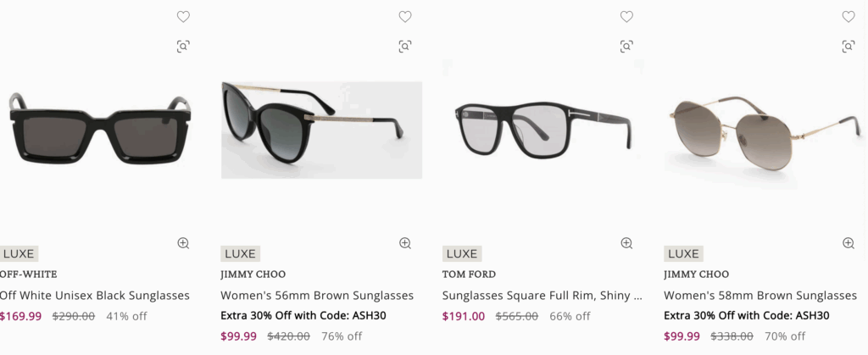This screenshot has height=355, width=868.
Task: Click the TOM FORD brand name
Action: point(469,275)
